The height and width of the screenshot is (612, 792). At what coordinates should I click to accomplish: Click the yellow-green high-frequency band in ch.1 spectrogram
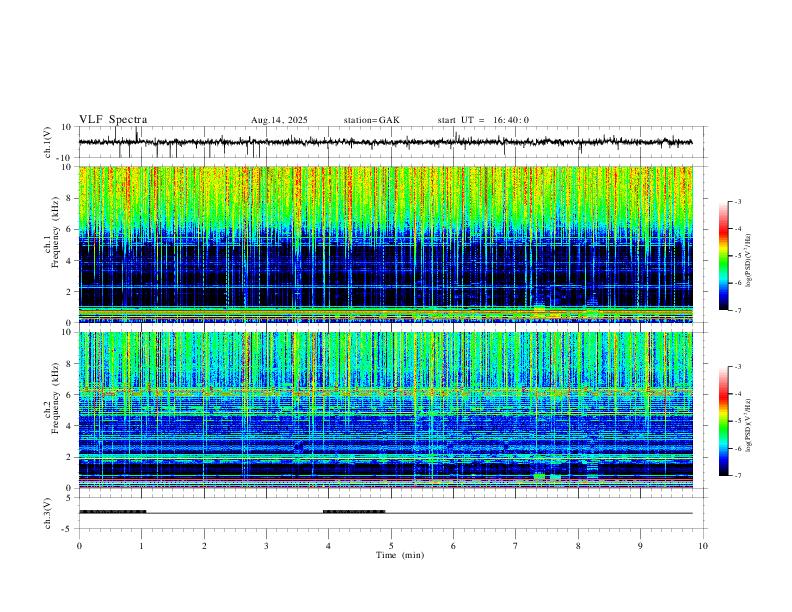[385, 197]
